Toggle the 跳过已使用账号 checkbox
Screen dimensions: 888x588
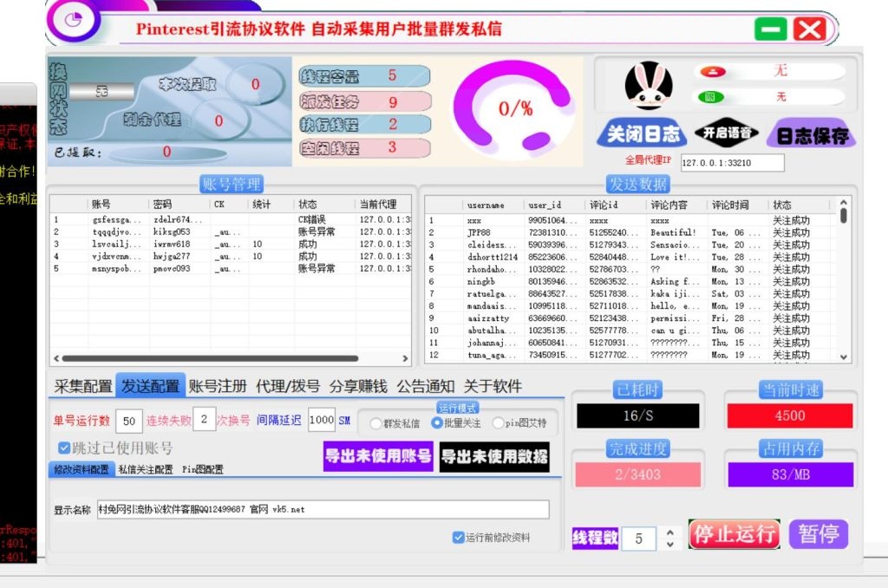pyautogui.click(x=64, y=448)
